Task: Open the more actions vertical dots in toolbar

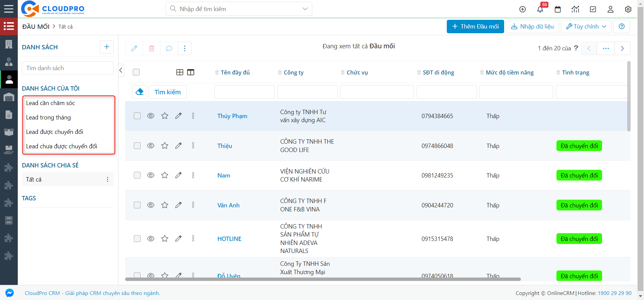Action: pos(185,48)
